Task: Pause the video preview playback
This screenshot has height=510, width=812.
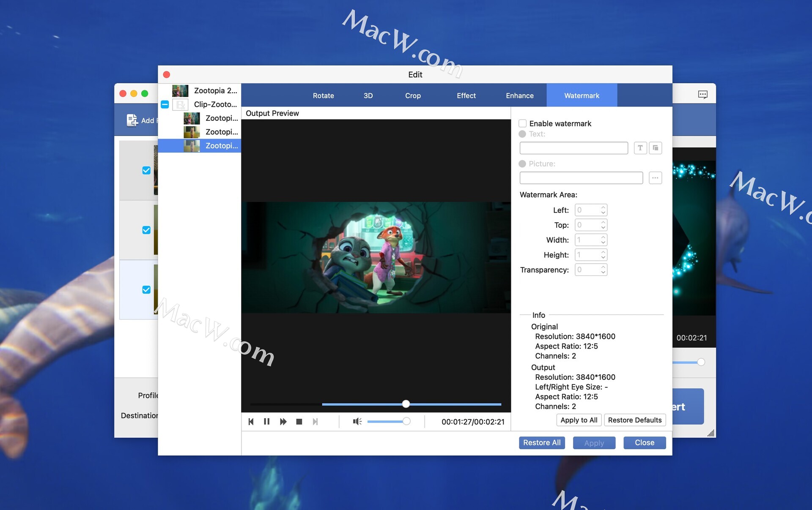Action: coord(266,421)
